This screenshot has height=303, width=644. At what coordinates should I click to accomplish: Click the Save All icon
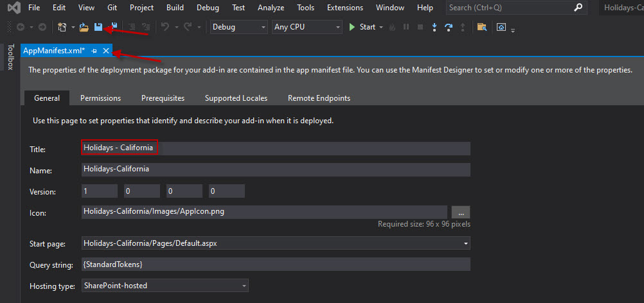click(113, 26)
